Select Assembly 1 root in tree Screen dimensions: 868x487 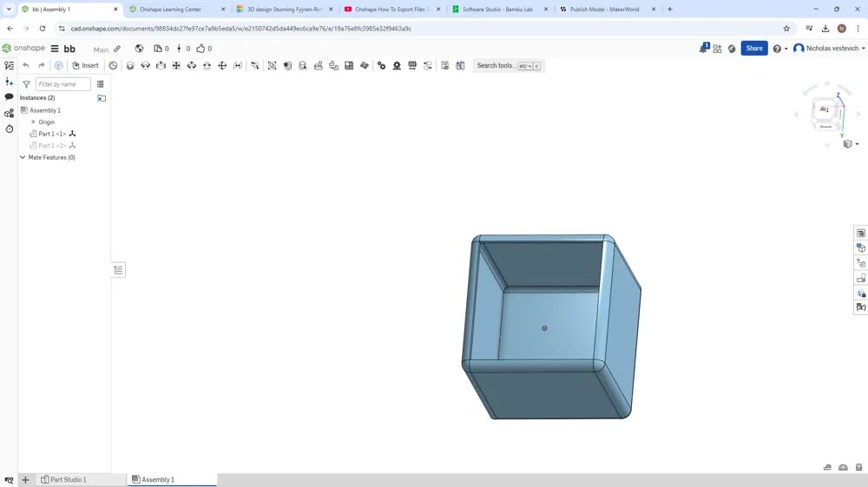click(x=44, y=110)
